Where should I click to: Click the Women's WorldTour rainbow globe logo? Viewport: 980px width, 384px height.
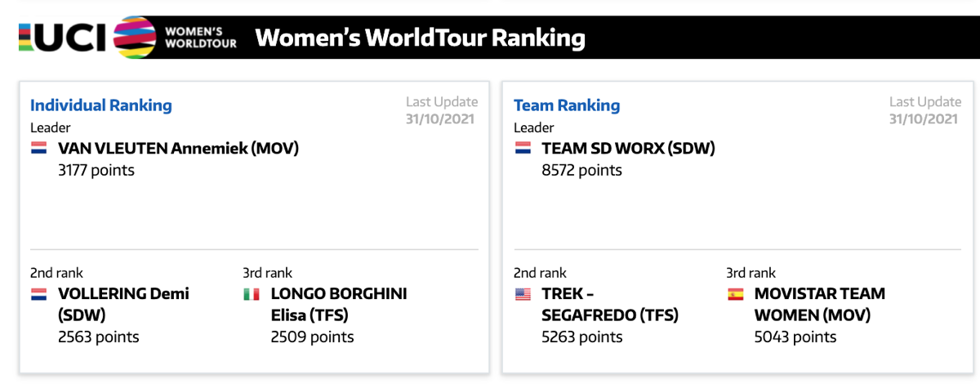[135, 38]
